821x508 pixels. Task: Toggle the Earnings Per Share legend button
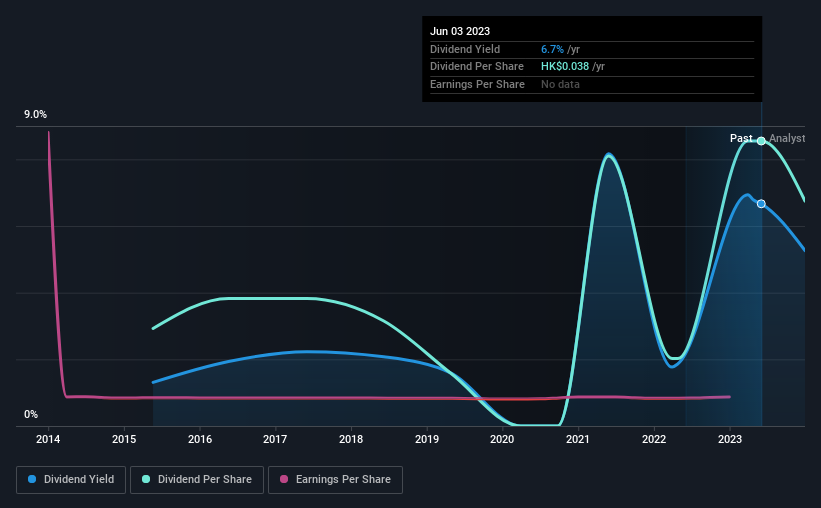[x=335, y=480]
